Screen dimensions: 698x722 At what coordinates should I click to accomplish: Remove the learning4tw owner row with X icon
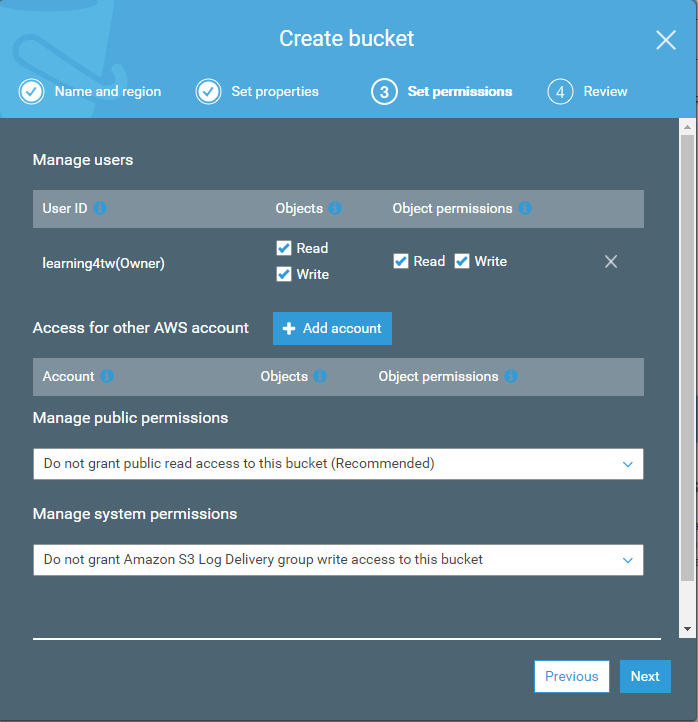click(x=611, y=261)
